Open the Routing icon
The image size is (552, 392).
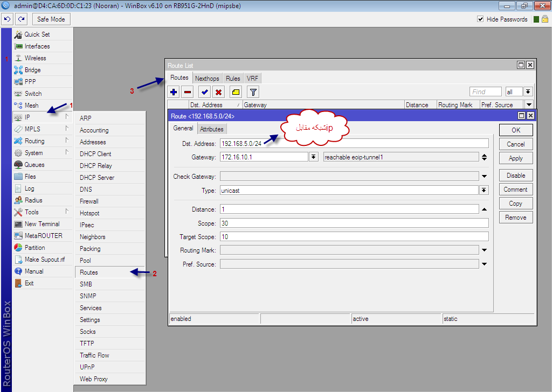18,141
